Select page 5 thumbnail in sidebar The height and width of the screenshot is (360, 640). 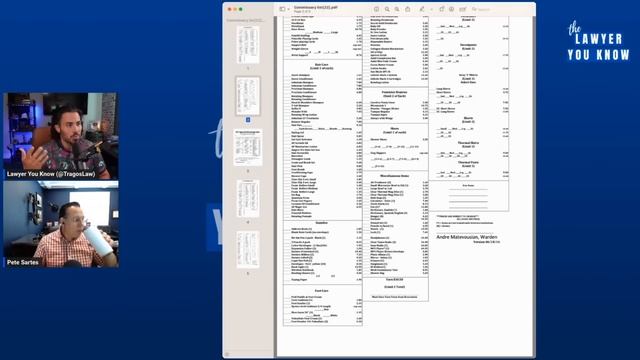coord(248,250)
